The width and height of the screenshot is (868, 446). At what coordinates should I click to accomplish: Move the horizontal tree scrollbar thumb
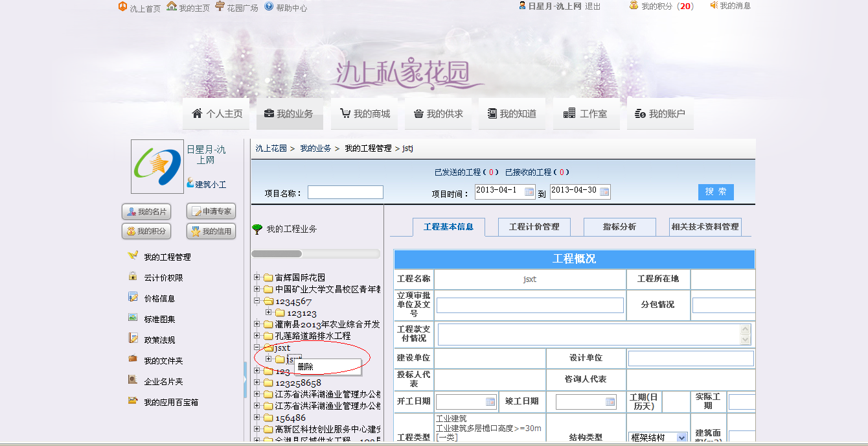[277, 254]
